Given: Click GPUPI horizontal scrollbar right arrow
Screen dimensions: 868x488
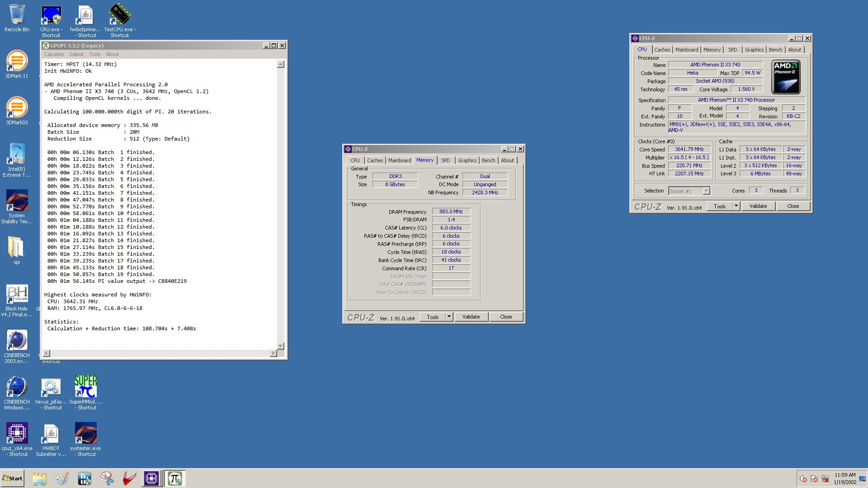Looking at the screenshot, I should 273,353.
